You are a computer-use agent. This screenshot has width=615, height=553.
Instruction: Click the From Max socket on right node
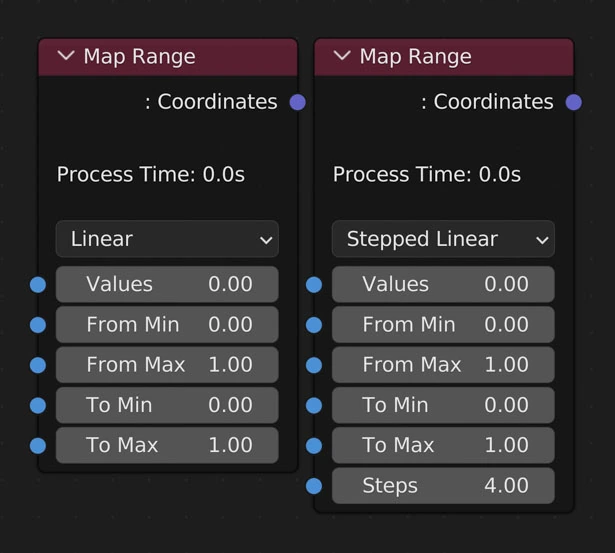coord(314,365)
